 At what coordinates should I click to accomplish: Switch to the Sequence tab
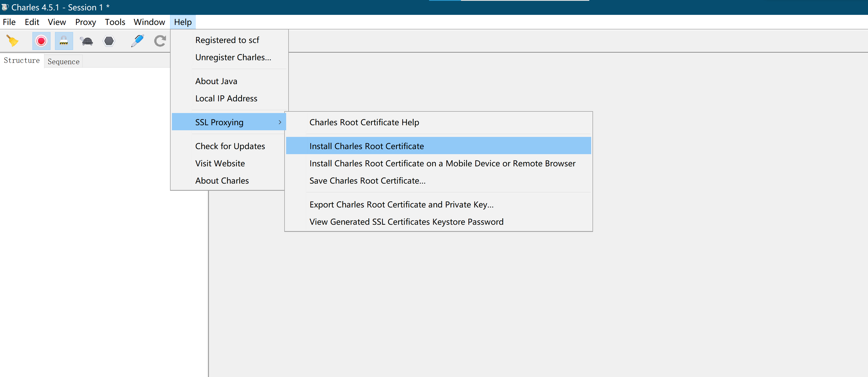coord(63,62)
